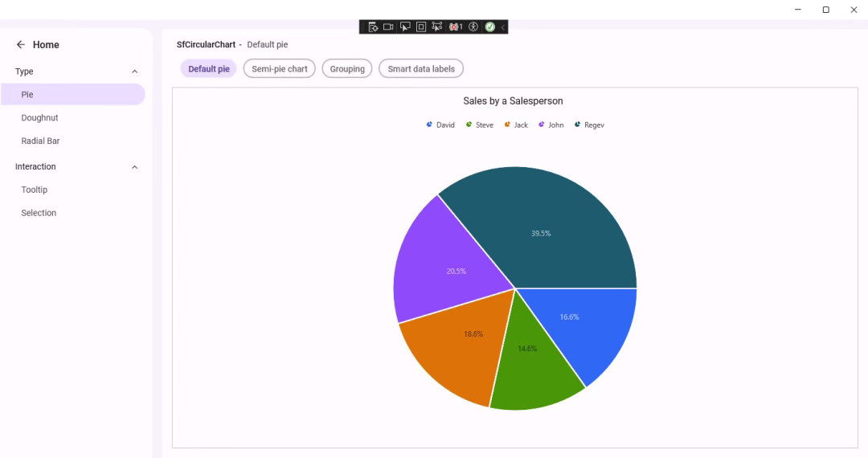Open the Smart data labels tab

[421, 69]
